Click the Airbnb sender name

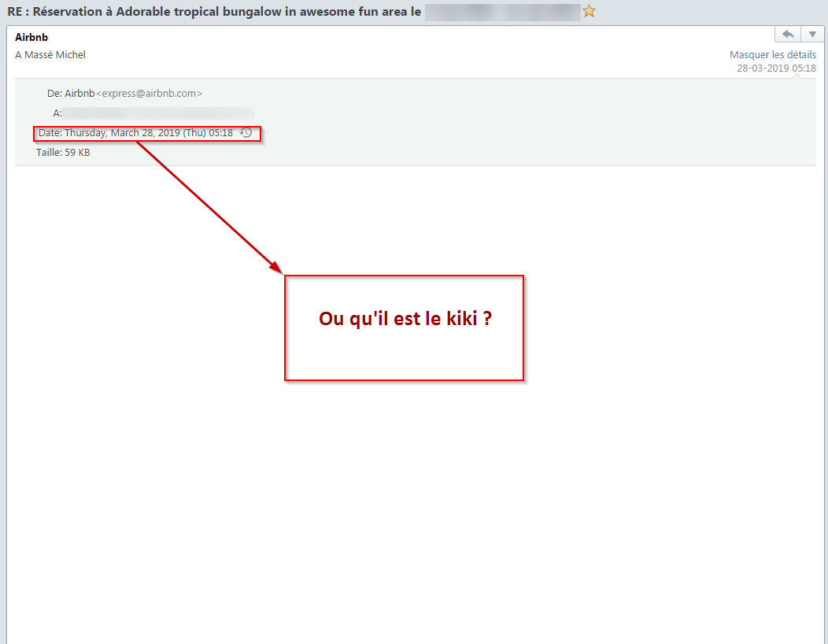[31, 37]
